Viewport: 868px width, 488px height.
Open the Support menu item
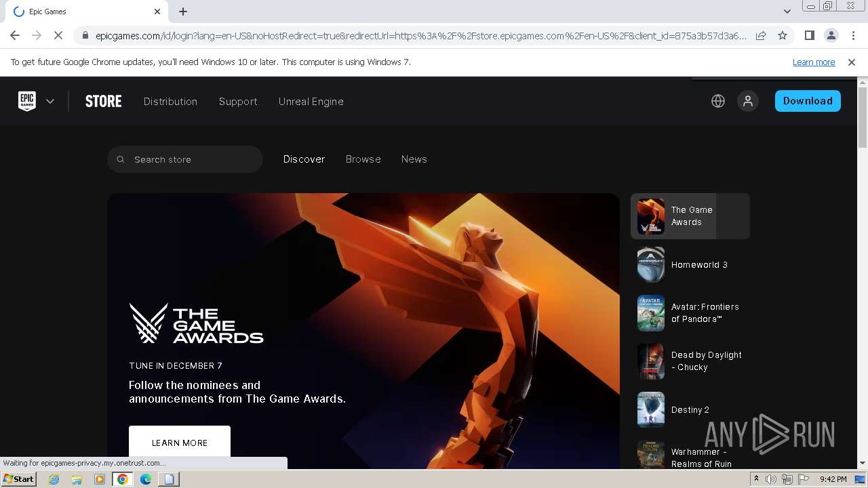click(238, 101)
